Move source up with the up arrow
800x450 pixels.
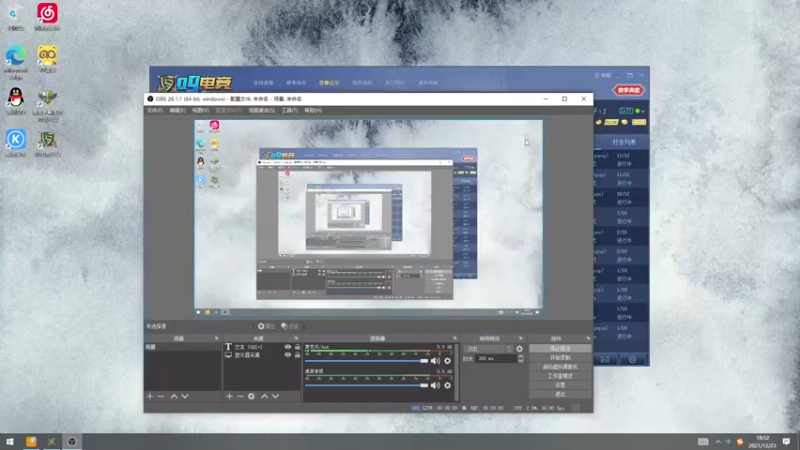(x=264, y=396)
